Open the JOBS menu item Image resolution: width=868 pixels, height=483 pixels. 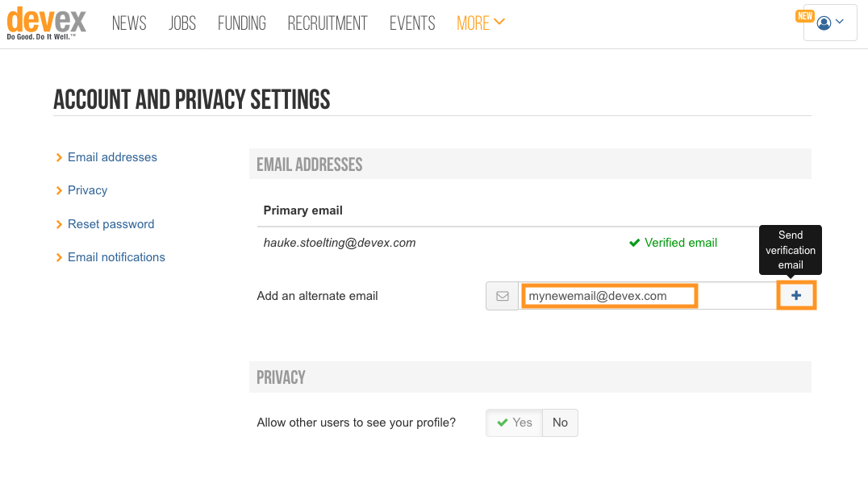point(182,23)
